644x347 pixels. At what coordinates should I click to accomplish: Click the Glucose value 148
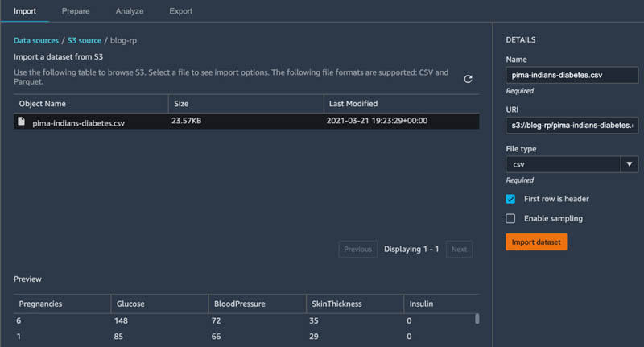(122, 320)
